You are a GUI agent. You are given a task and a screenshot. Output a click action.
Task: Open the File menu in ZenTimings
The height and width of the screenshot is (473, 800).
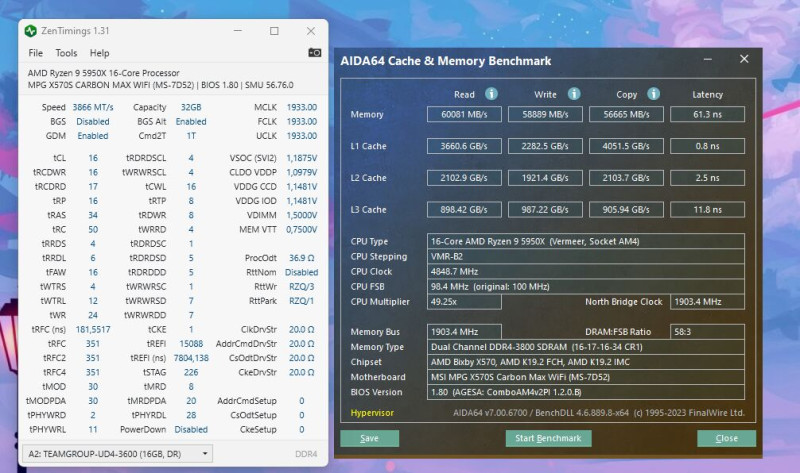pyautogui.click(x=36, y=53)
